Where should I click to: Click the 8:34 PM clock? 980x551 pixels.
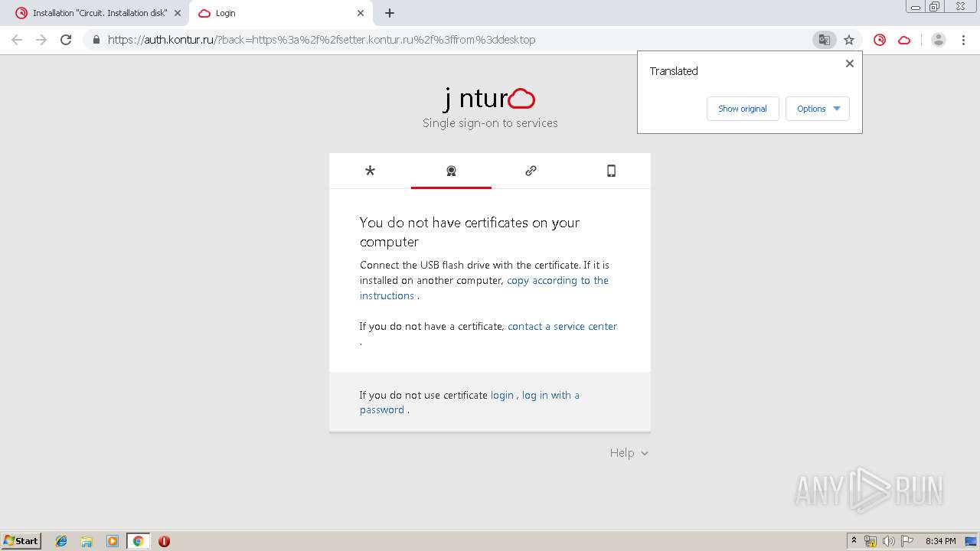pos(940,541)
